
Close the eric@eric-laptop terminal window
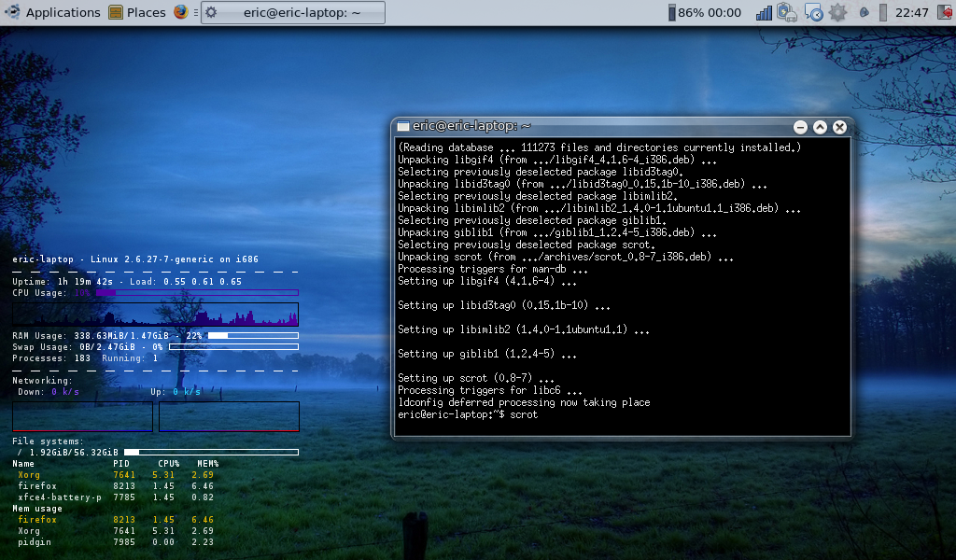click(x=839, y=127)
